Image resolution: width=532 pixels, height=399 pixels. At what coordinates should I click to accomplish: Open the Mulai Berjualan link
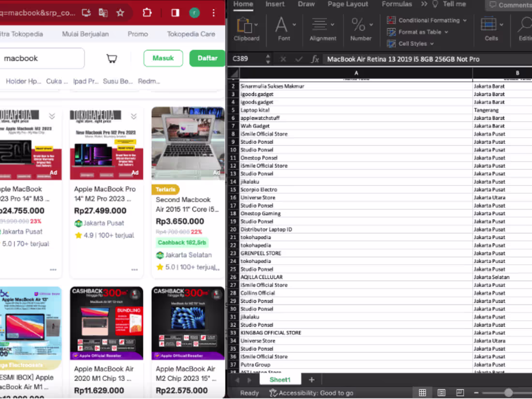pos(85,34)
